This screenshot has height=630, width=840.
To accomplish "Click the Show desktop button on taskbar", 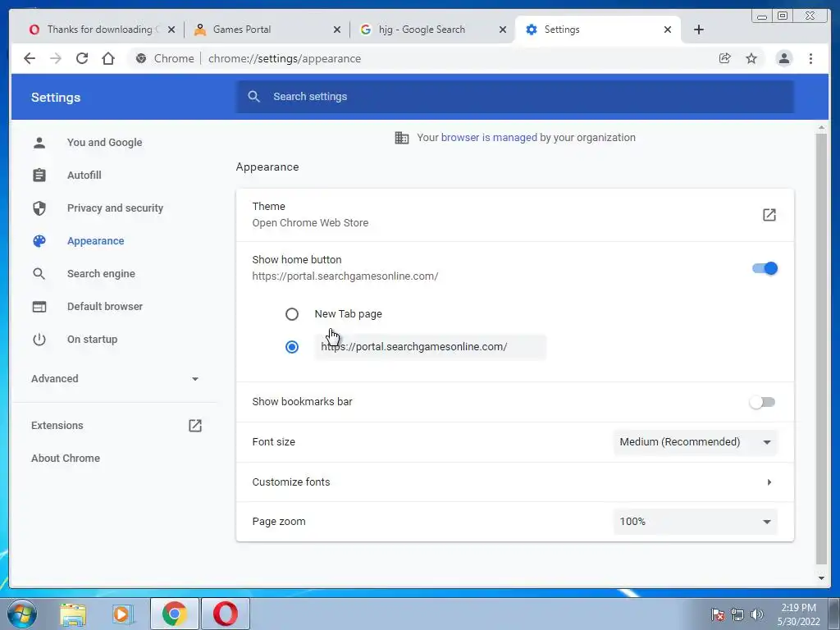I will click(834, 614).
